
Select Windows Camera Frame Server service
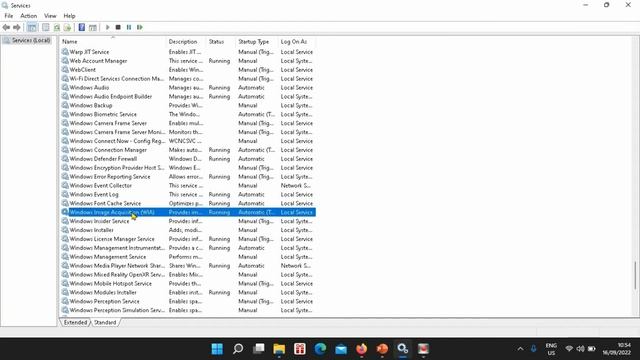188,123
